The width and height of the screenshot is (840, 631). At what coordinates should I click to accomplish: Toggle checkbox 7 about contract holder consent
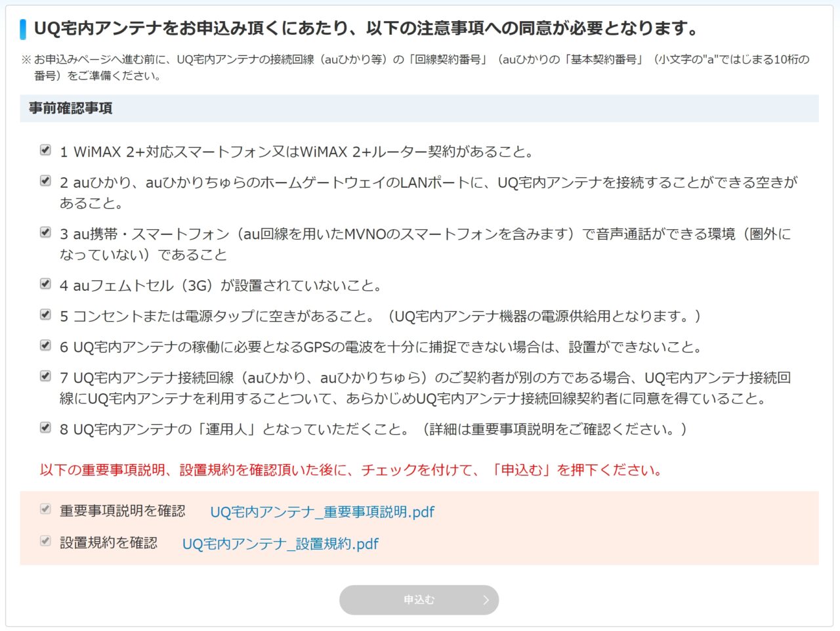(45, 376)
